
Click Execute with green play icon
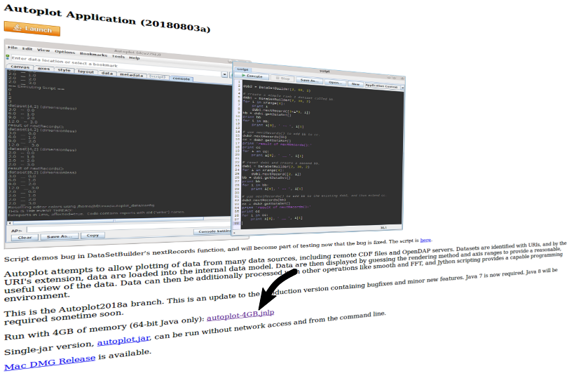[x=252, y=76]
